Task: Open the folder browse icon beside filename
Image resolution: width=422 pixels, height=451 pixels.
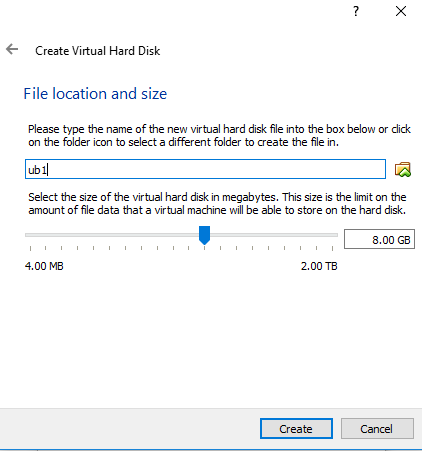Action: 403,169
